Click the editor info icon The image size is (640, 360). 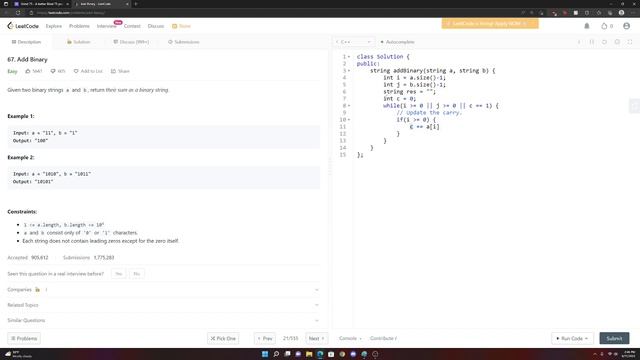coord(579,42)
